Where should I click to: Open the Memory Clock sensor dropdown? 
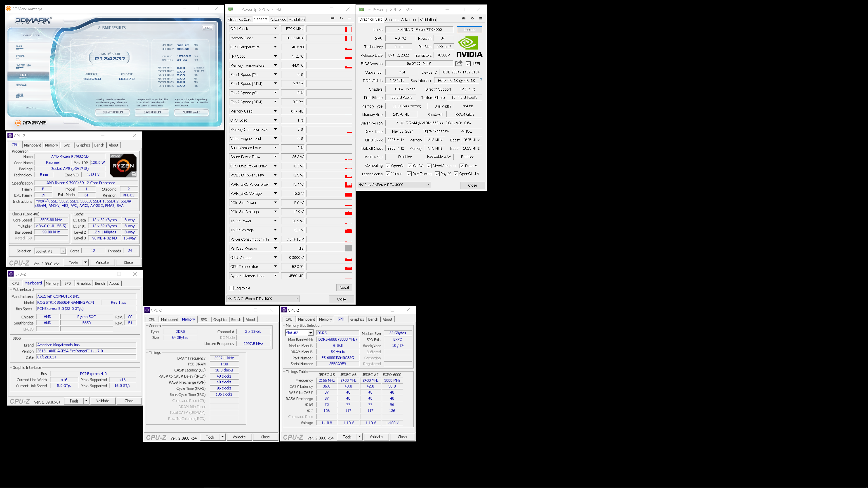tap(275, 38)
